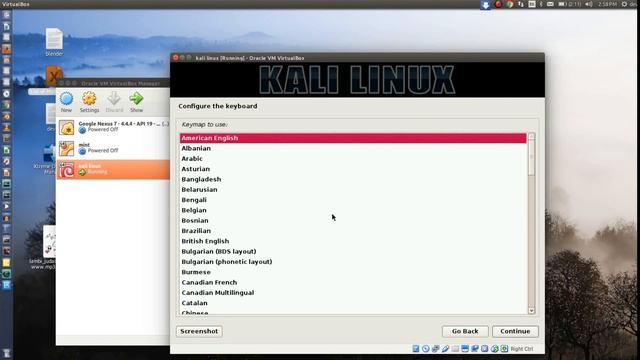This screenshot has height=360, width=640.
Task: Click the blue display monitor status icon
Action: [465, 349]
